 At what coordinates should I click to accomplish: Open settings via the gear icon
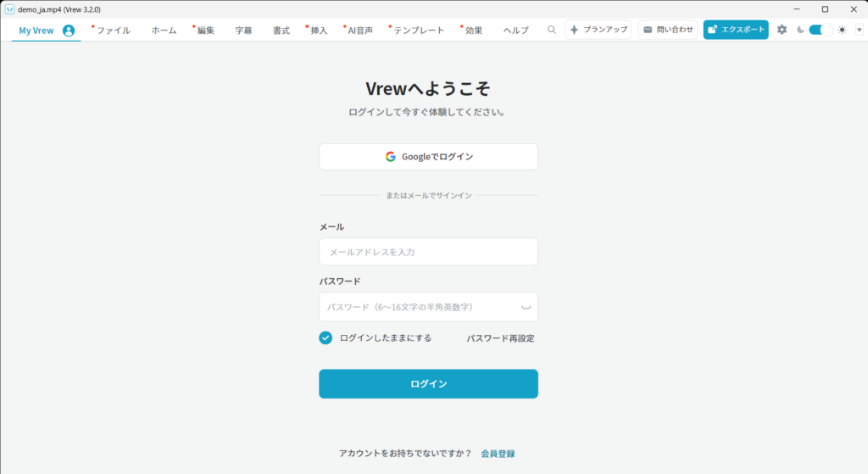782,30
